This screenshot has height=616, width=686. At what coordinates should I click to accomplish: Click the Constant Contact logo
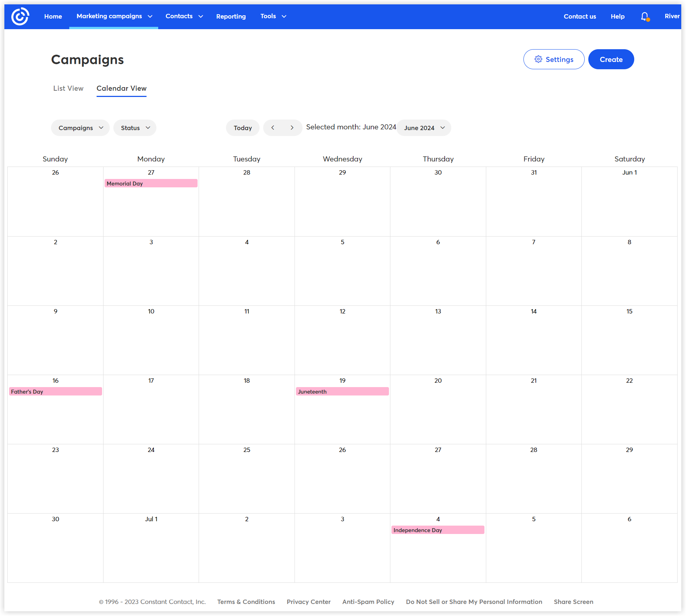click(20, 16)
